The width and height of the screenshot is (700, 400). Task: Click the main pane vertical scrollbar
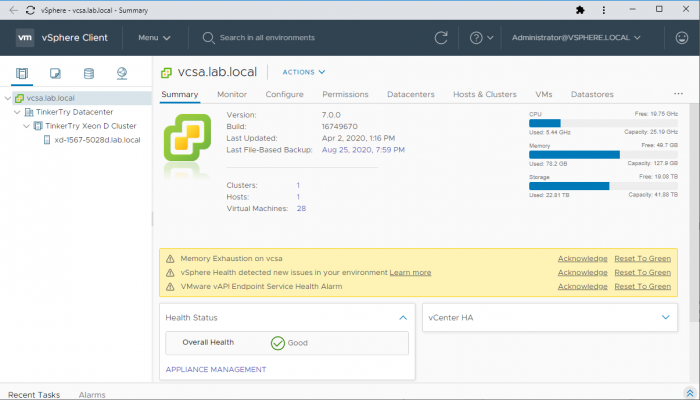coord(694,212)
